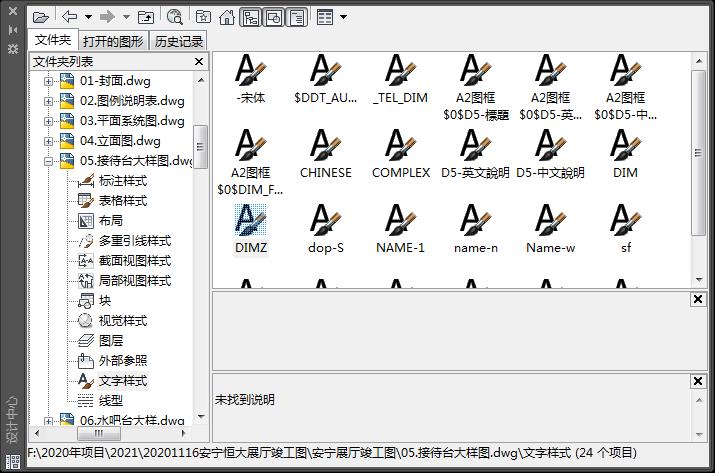Click content area vertical scrollbar down arrow
Image resolution: width=715 pixels, height=473 pixels.
(699, 279)
